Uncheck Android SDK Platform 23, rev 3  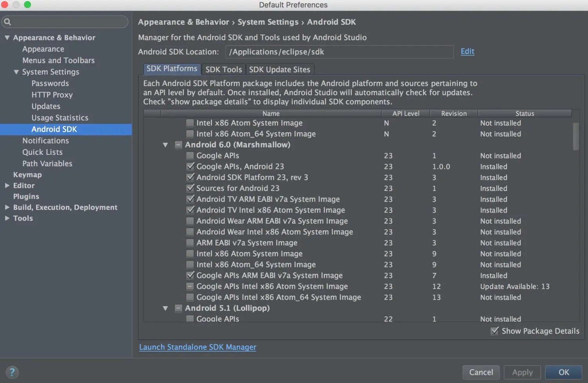[190, 178]
